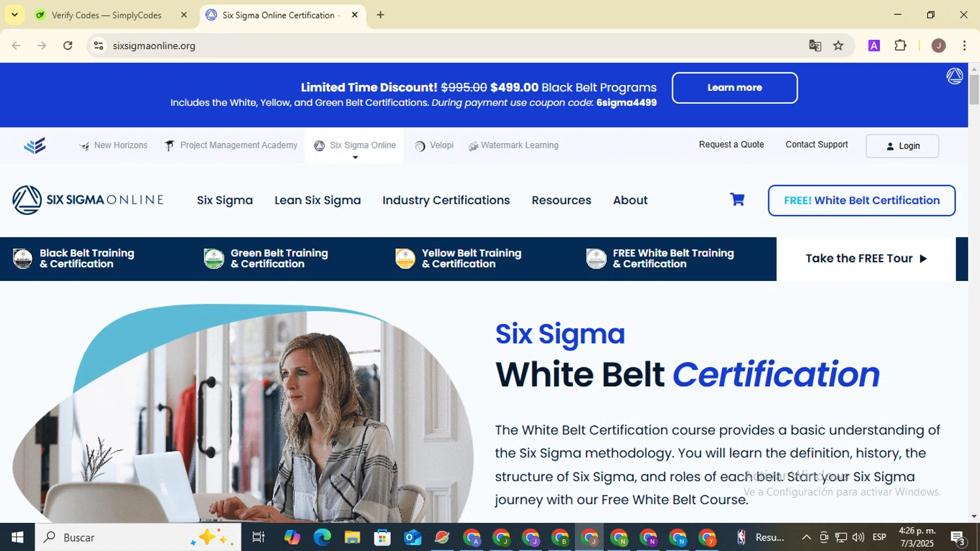Click the Black Belt Training badge icon
Viewport: 980px width, 551px height.
click(23, 259)
